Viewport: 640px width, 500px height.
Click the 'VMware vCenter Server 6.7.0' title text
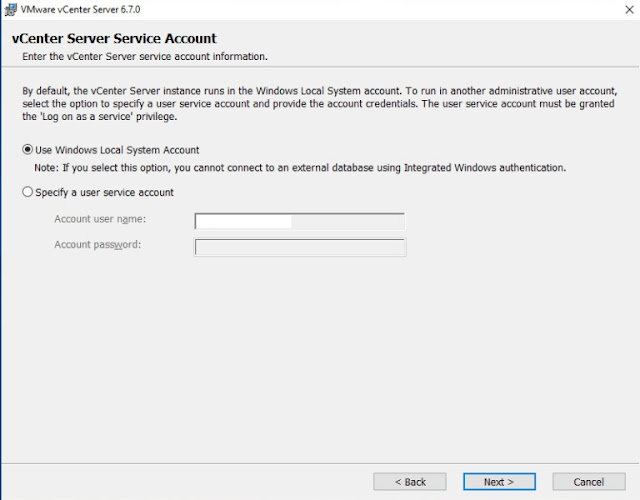click(x=80, y=9)
